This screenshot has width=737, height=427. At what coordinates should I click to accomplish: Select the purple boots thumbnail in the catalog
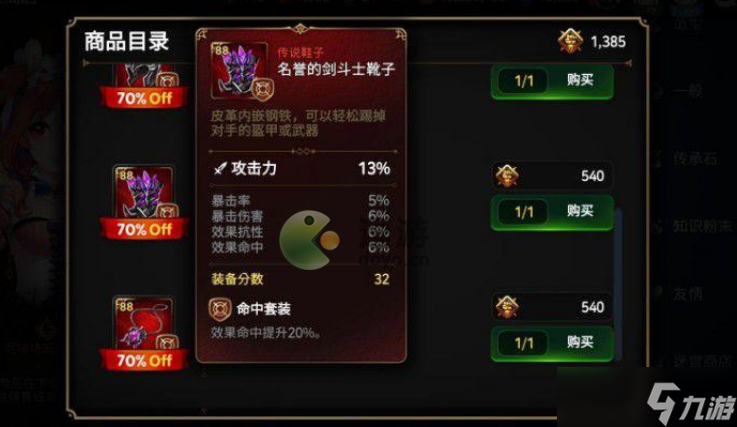[x=144, y=192]
